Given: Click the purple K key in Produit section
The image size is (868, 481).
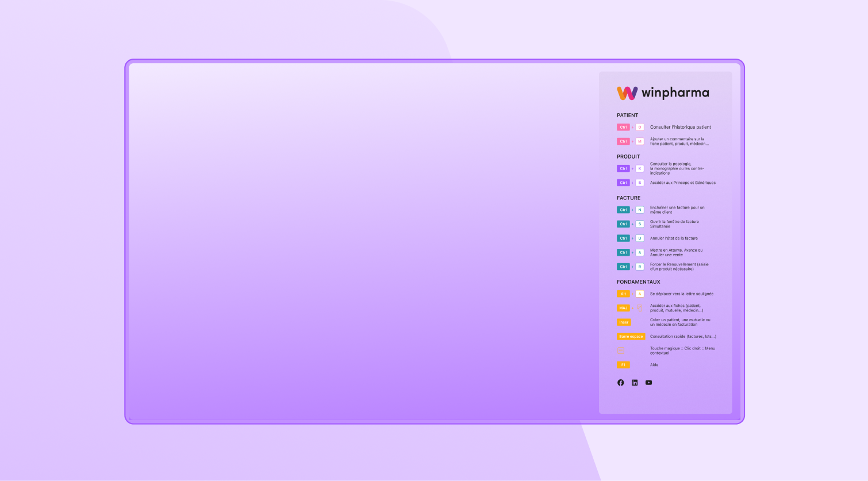Looking at the screenshot, I should coord(640,169).
